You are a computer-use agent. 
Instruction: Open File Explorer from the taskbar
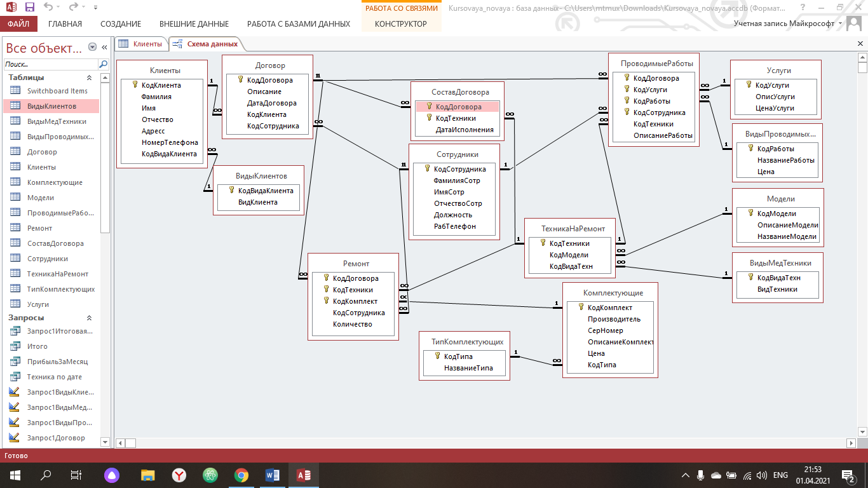pyautogui.click(x=147, y=475)
